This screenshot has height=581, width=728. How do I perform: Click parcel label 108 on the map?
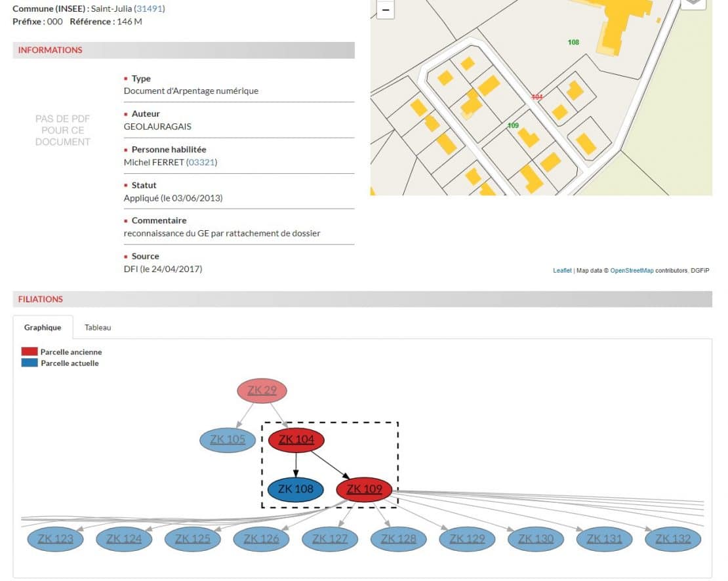tap(573, 43)
